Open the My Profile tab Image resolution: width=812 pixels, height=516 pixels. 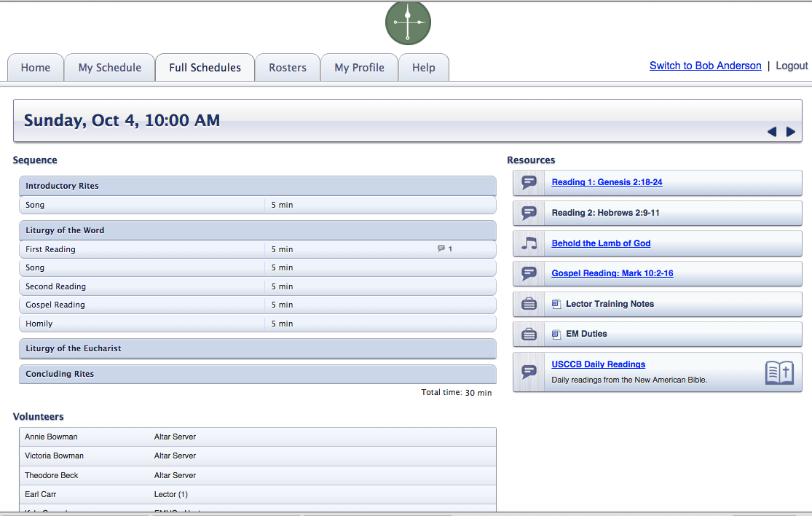point(359,68)
